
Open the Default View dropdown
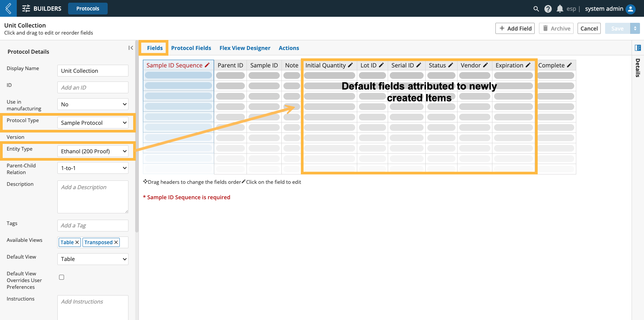pyautogui.click(x=93, y=259)
